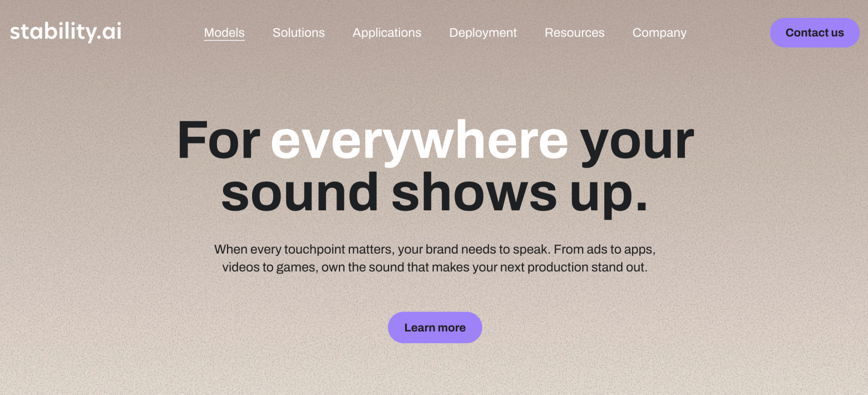The width and height of the screenshot is (868, 395).
Task: Expand the Resources navigation menu
Action: (x=574, y=33)
